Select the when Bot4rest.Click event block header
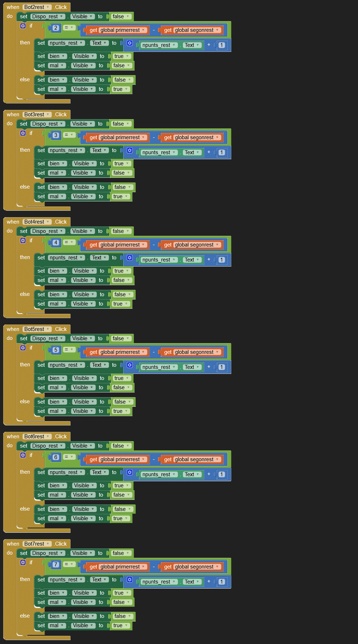The image size is (358, 644). [13, 222]
